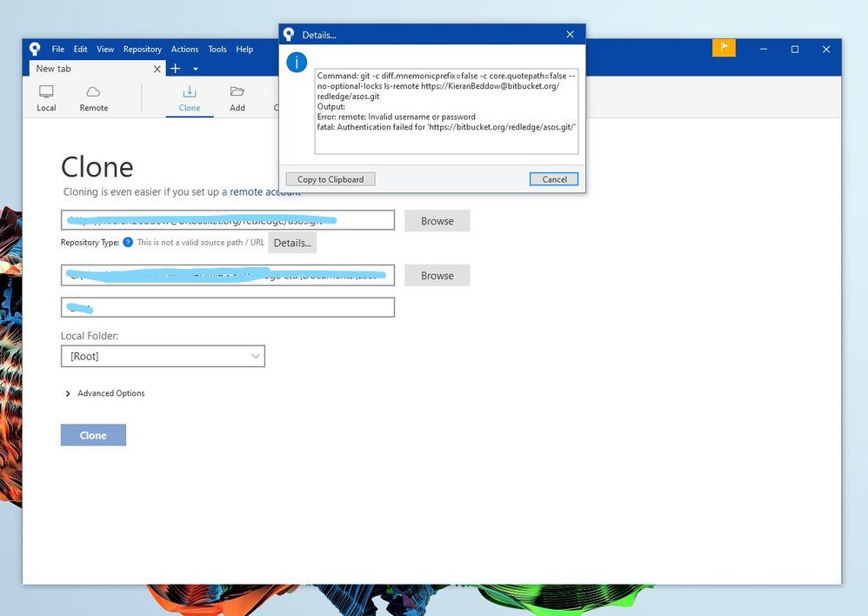Open the tab list dropdown arrow
This screenshot has height=616, width=868.
196,70
